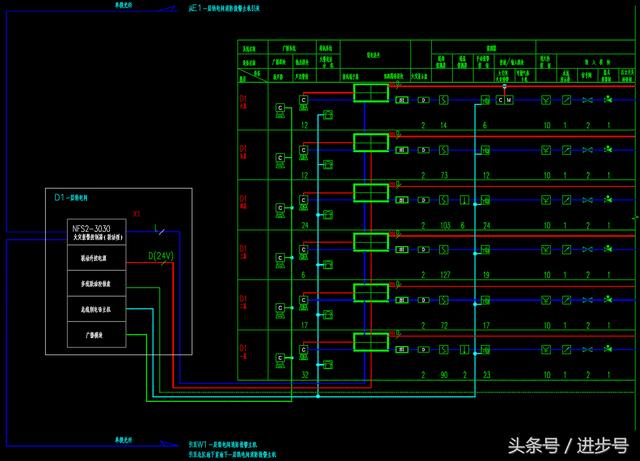Pick the junction box in the row with count 127
This screenshot has width=640, height=461.
point(371,242)
